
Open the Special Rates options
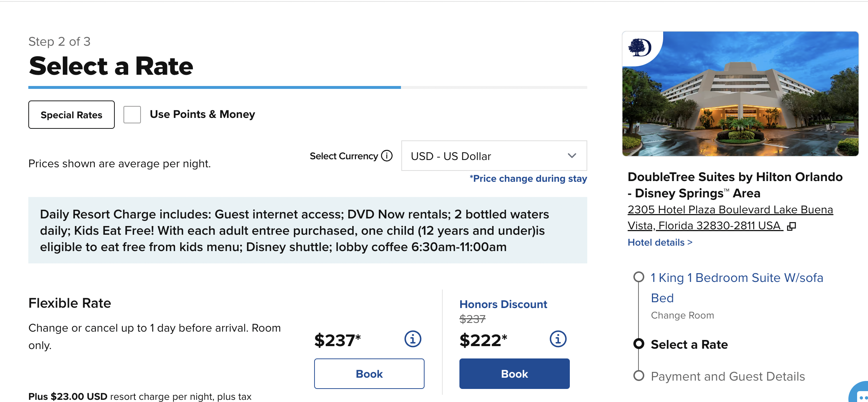[x=72, y=115]
